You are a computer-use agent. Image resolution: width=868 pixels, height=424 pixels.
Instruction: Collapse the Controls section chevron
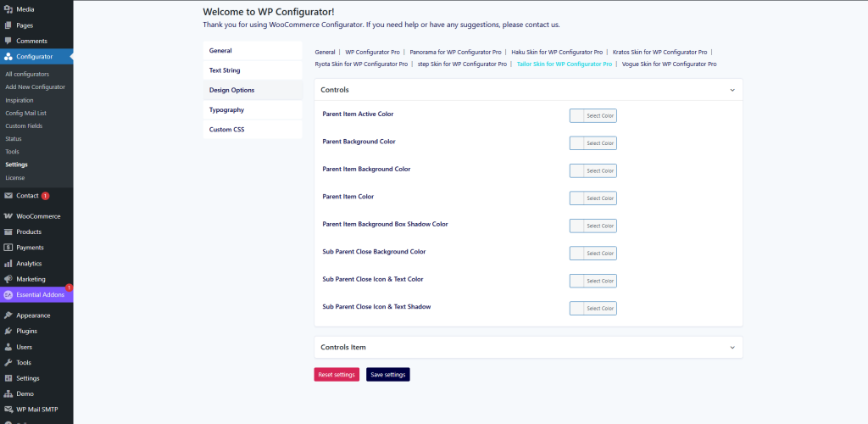click(732, 90)
